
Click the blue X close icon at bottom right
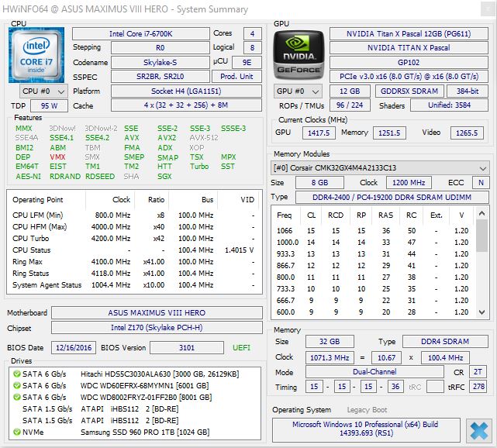[478, 430]
